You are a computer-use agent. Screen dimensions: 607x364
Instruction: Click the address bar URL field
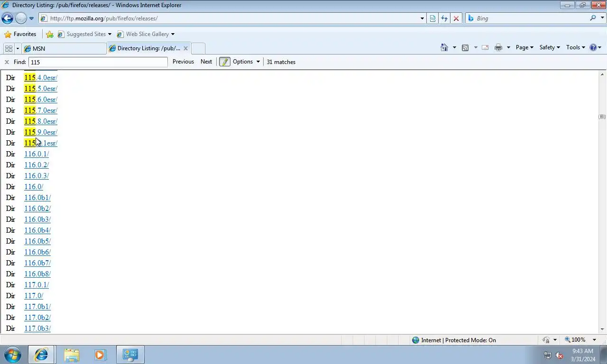pyautogui.click(x=229, y=18)
